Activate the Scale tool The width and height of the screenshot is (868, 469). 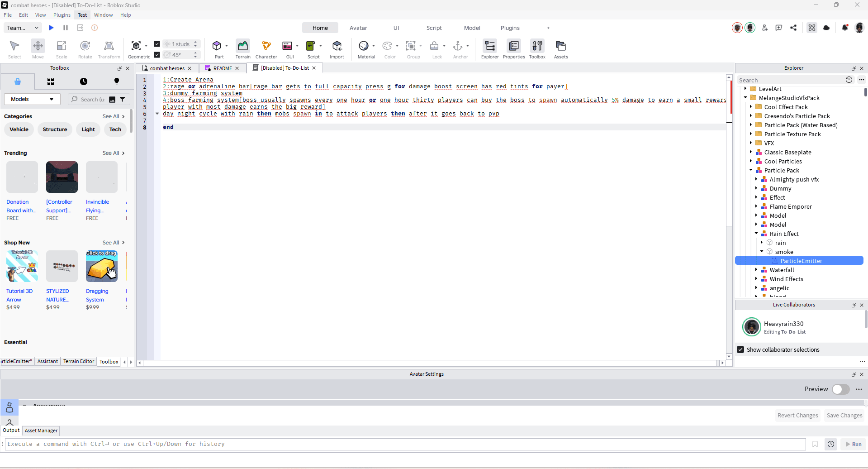coord(62,49)
